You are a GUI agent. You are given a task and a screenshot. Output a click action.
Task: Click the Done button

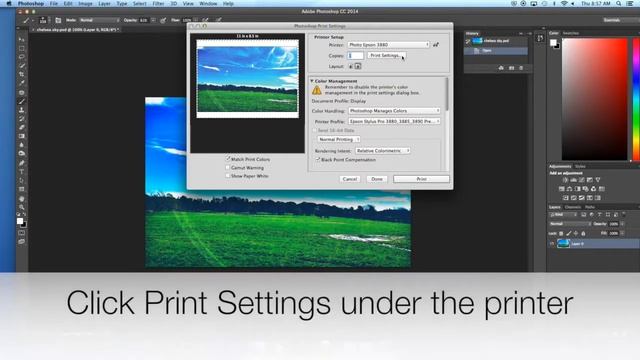coord(377,179)
